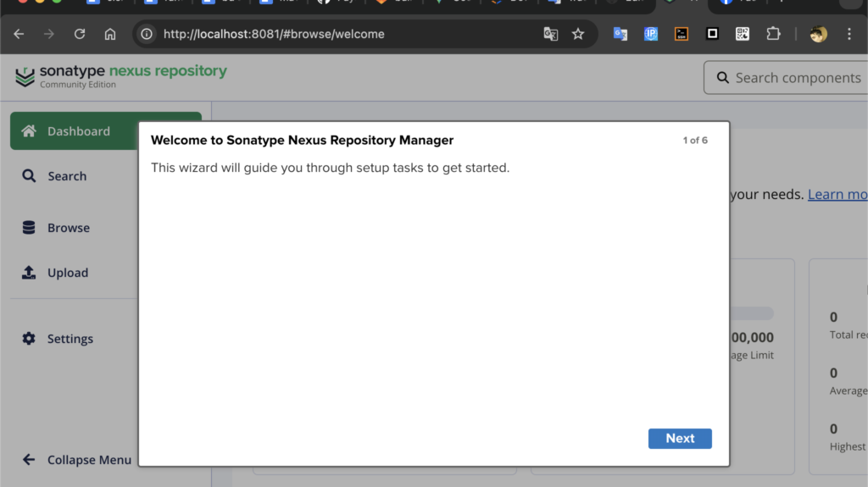
Task: Go back with browser back arrow
Action: 19,34
